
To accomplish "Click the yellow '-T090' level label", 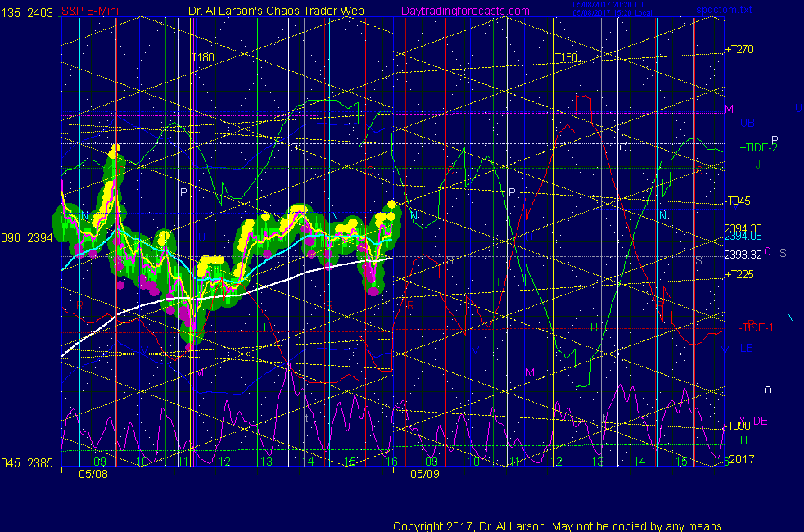I will (738, 426).
